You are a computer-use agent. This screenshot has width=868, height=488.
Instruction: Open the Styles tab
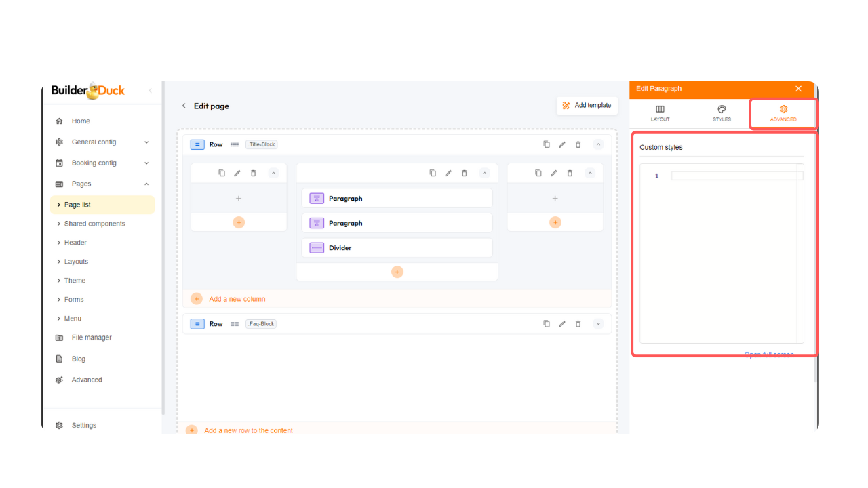pos(722,113)
